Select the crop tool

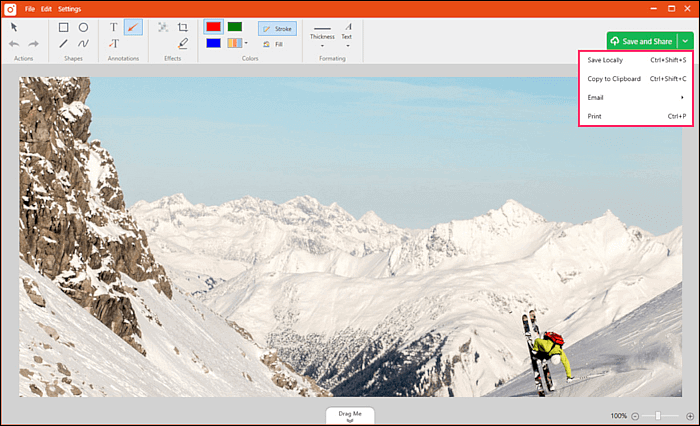coord(182,27)
